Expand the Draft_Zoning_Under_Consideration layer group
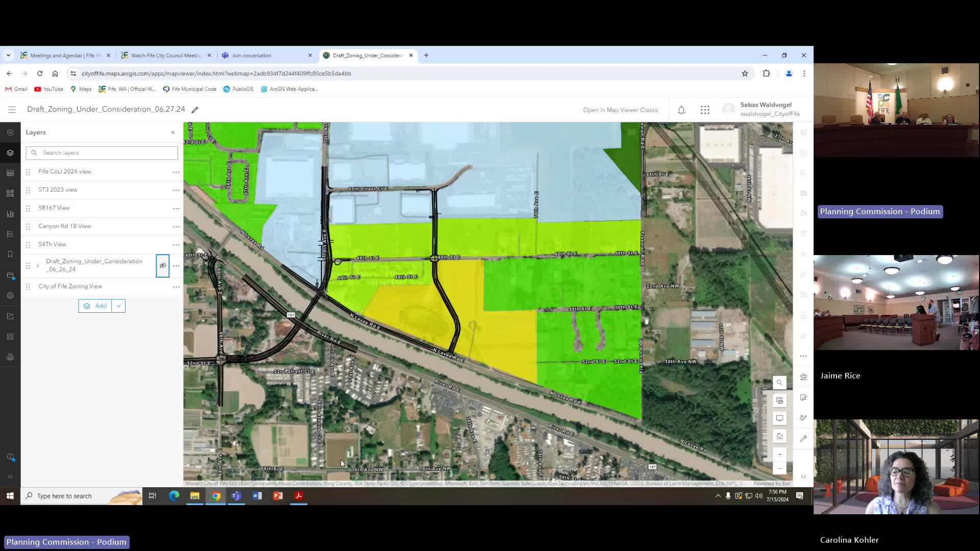 [38, 266]
